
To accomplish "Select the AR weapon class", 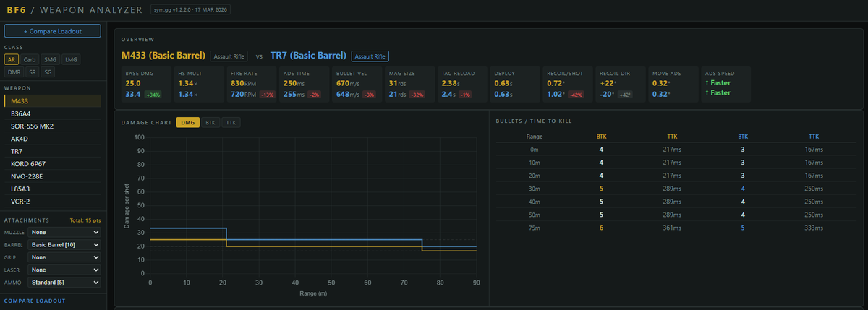I will click(x=12, y=59).
